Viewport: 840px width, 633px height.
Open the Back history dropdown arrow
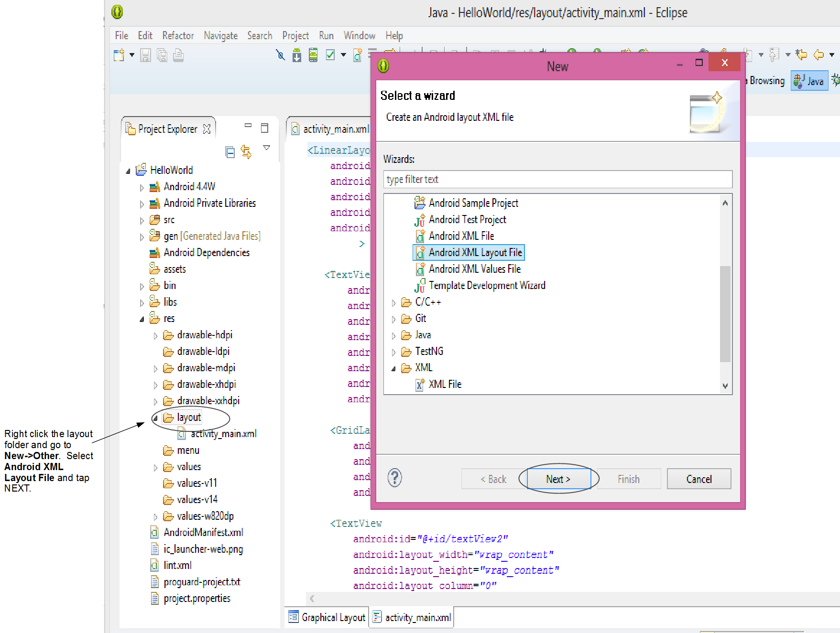tap(832, 55)
